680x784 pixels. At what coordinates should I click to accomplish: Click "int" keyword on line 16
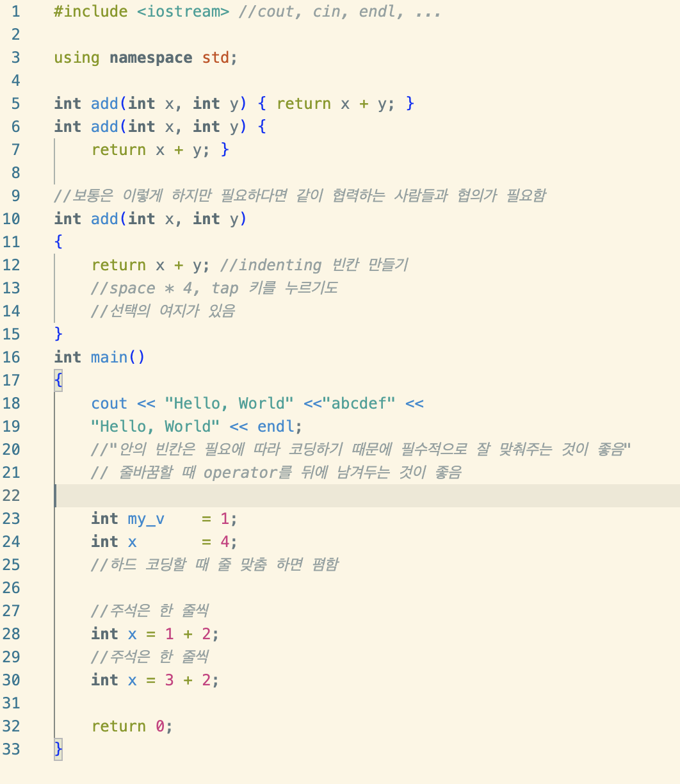(68, 357)
